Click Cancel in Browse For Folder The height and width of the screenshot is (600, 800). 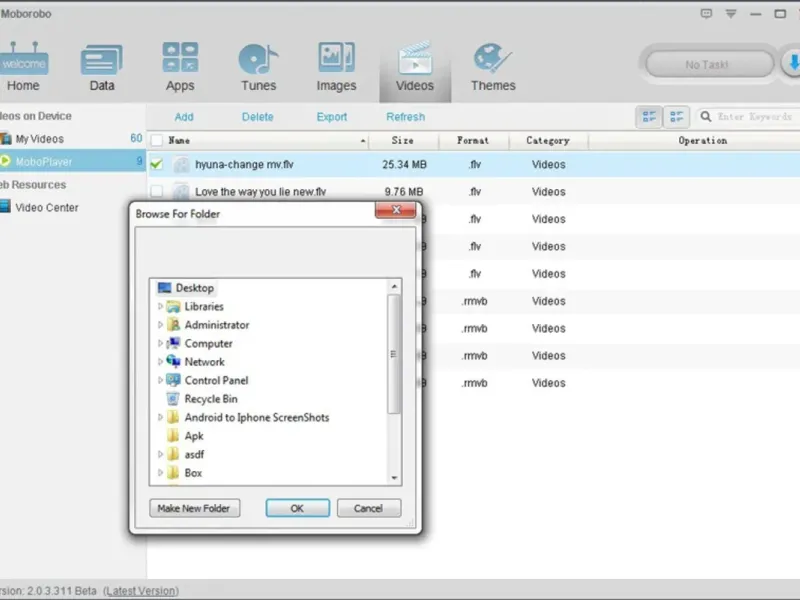coord(368,508)
